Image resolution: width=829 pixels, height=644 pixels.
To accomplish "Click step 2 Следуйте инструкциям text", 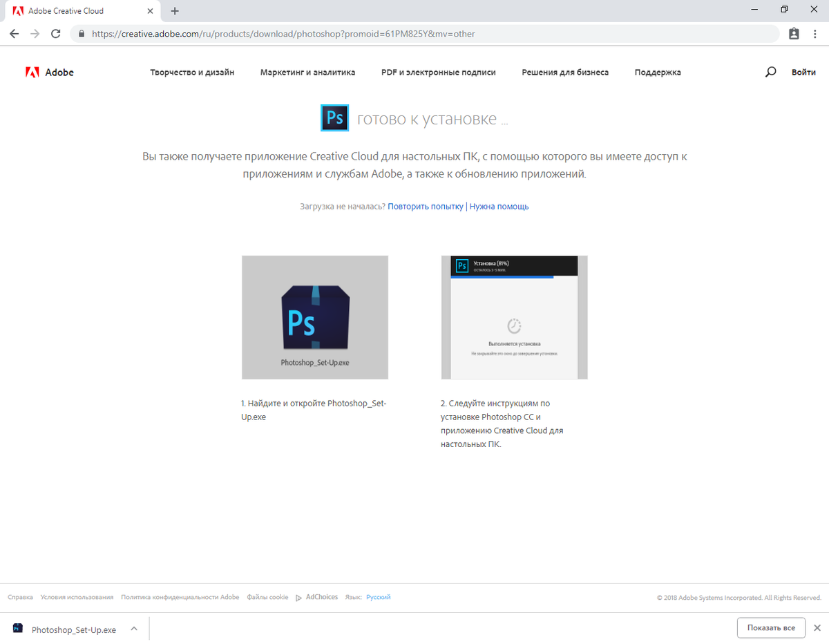I will click(502, 424).
